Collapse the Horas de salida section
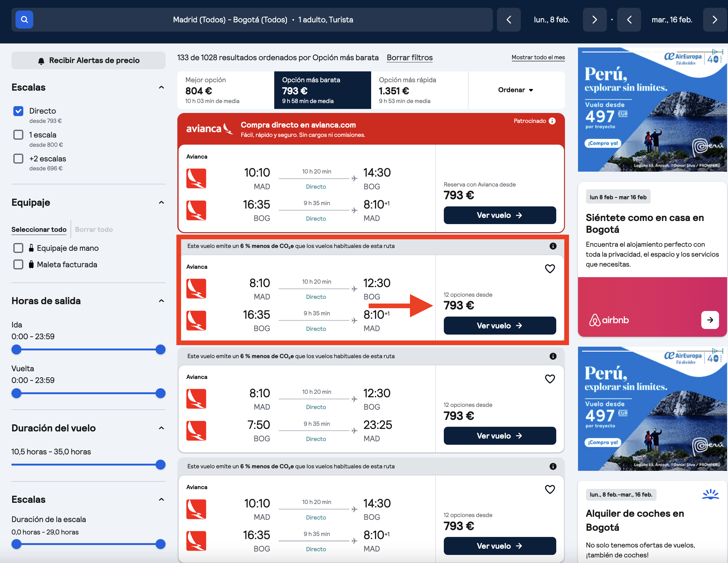The width and height of the screenshot is (728, 563). 161,301
